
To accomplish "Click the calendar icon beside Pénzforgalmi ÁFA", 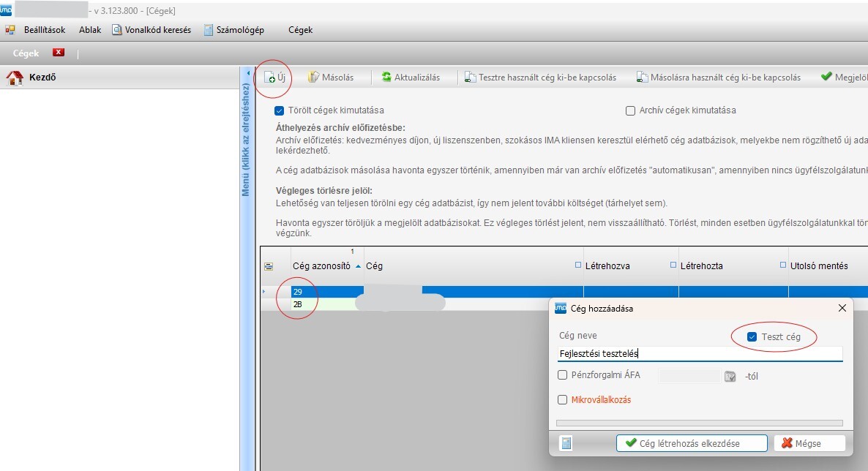I will [x=730, y=376].
